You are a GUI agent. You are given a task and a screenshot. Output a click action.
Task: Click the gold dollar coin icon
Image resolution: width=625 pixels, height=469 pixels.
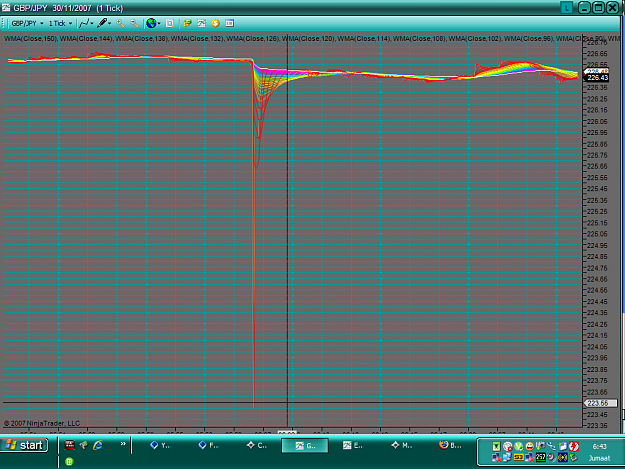tap(216, 24)
